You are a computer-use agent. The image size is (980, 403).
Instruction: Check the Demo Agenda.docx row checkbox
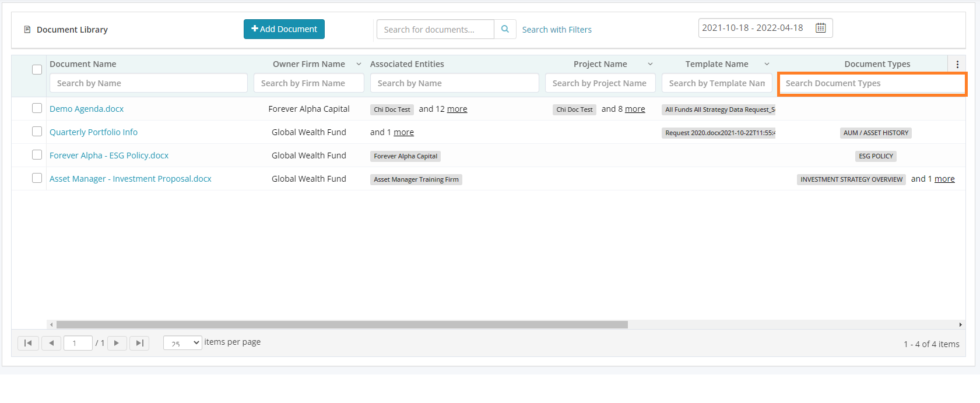(37, 108)
